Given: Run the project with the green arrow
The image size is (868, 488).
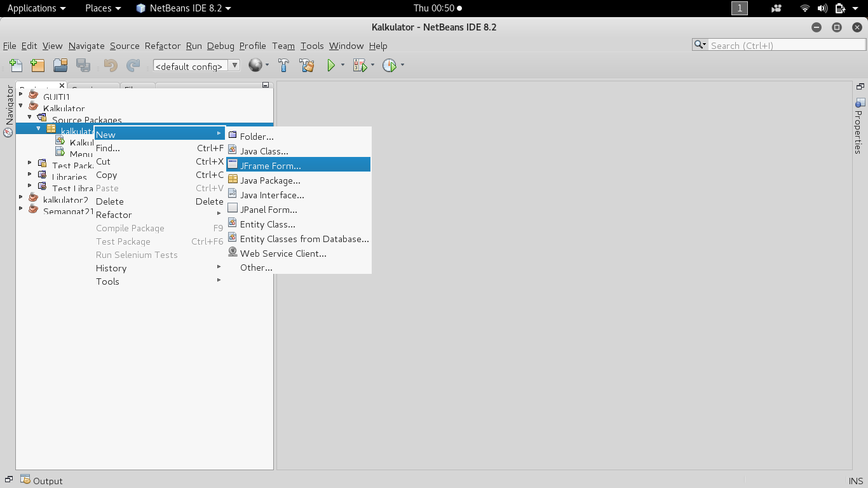Looking at the screenshot, I should (331, 65).
